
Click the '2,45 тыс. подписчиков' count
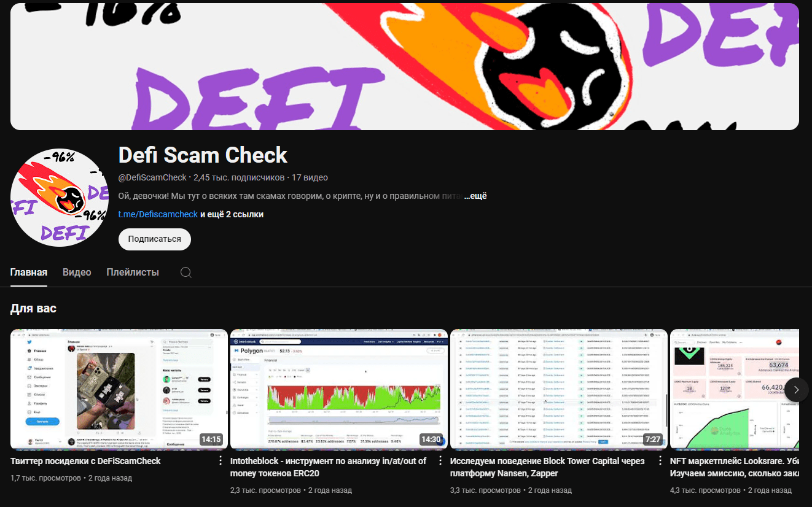(239, 177)
